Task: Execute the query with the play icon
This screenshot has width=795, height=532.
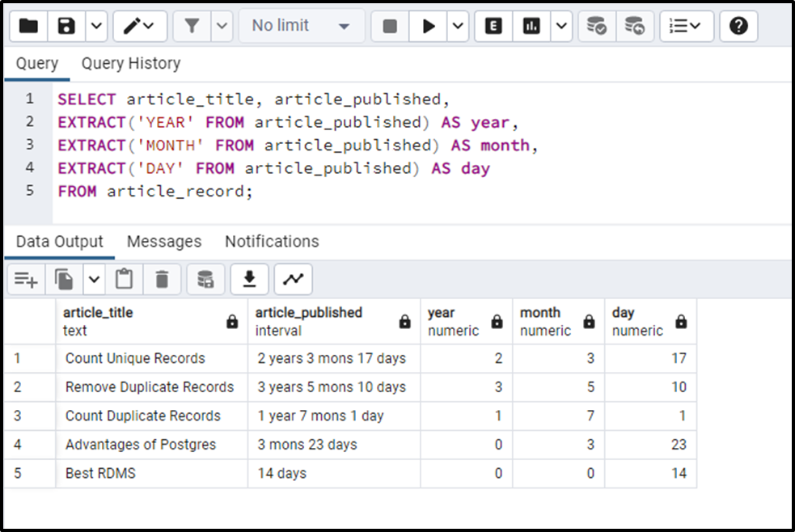Action: [x=429, y=25]
